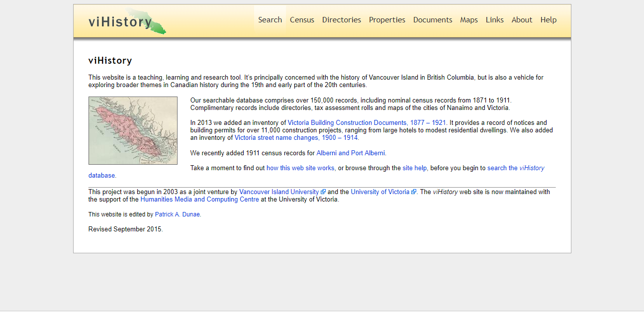The height and width of the screenshot is (312, 644).
Task: Open the Census menu item
Action: pyautogui.click(x=302, y=20)
